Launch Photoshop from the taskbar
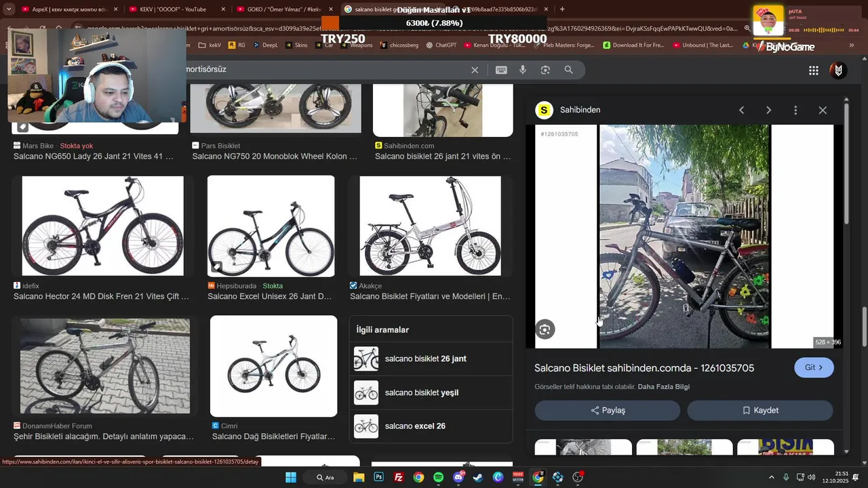 [378, 477]
